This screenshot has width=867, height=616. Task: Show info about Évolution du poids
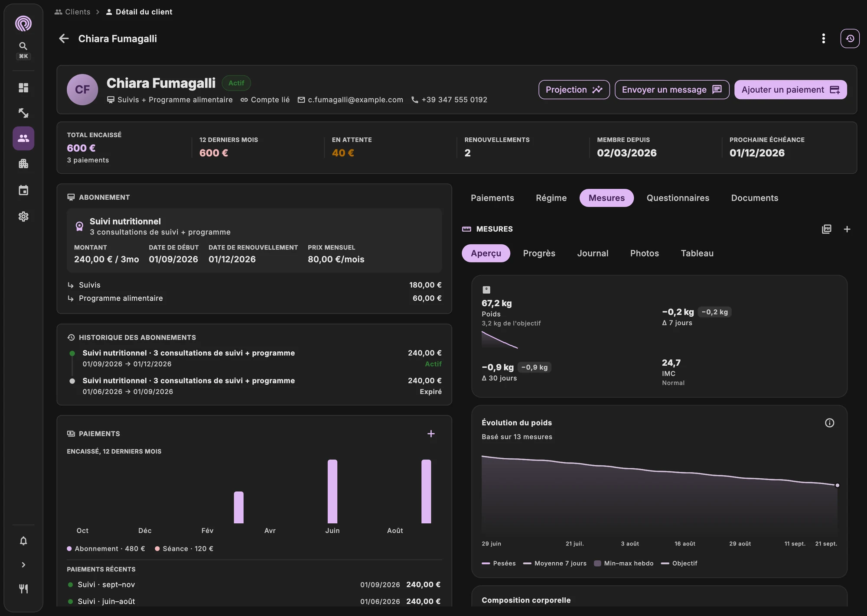click(830, 423)
